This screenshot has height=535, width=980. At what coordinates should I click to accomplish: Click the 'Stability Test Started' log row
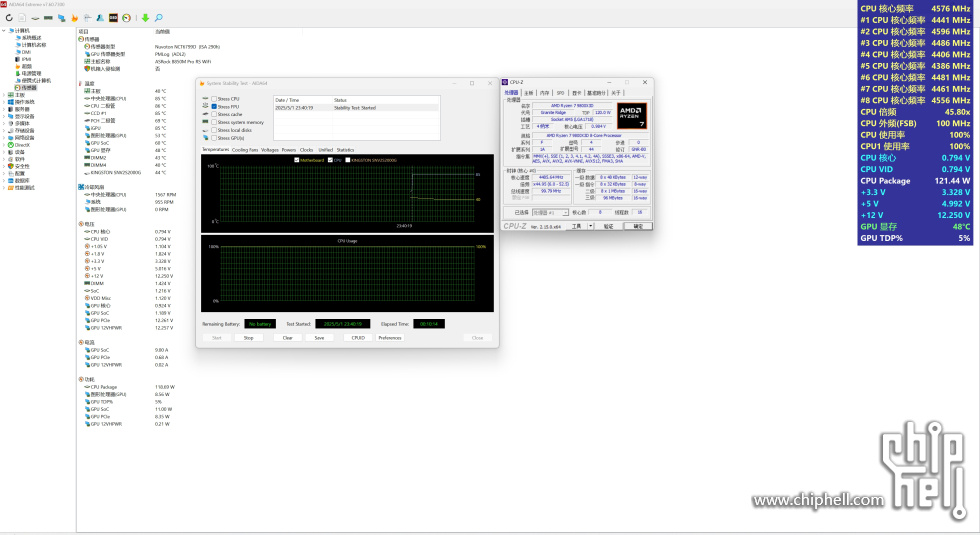tap(356, 108)
